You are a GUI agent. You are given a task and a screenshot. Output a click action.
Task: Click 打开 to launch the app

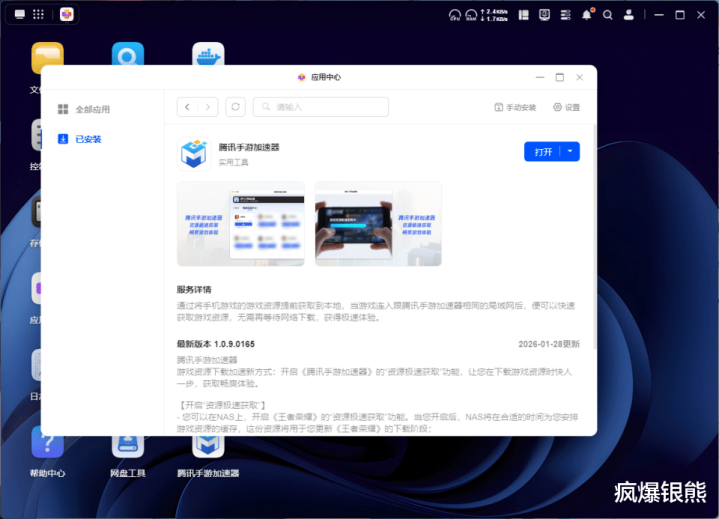point(543,152)
